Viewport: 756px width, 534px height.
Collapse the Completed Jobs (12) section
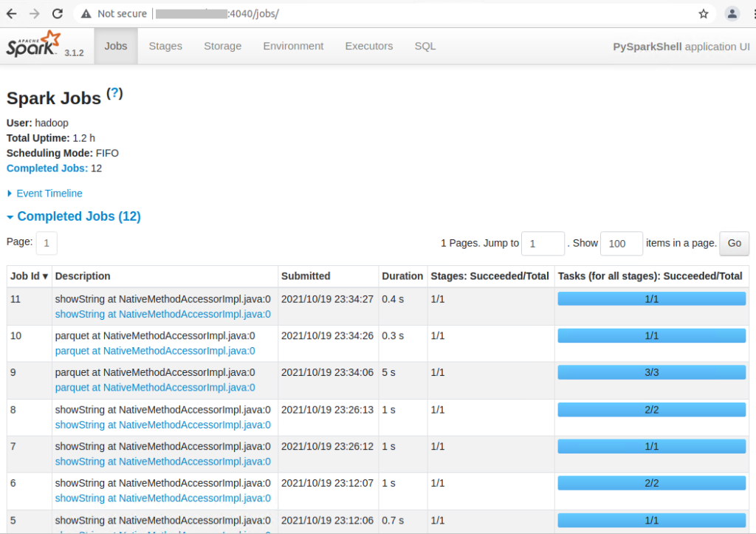78,216
